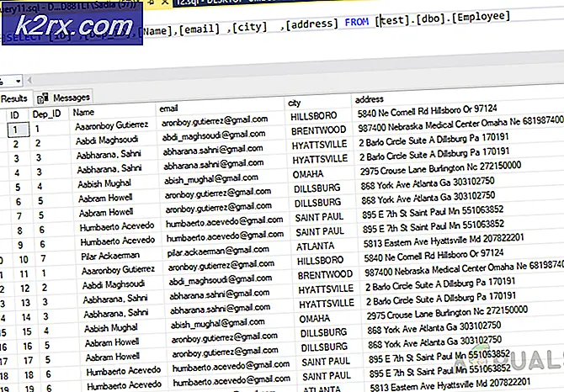
Task: Select pilar.ackaerman@gmail.com email cell
Action: coord(218,252)
